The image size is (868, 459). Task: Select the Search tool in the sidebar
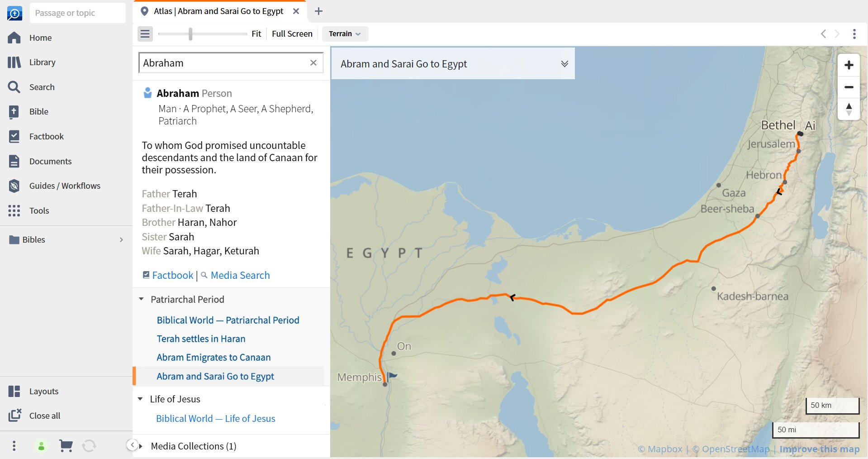[42, 87]
